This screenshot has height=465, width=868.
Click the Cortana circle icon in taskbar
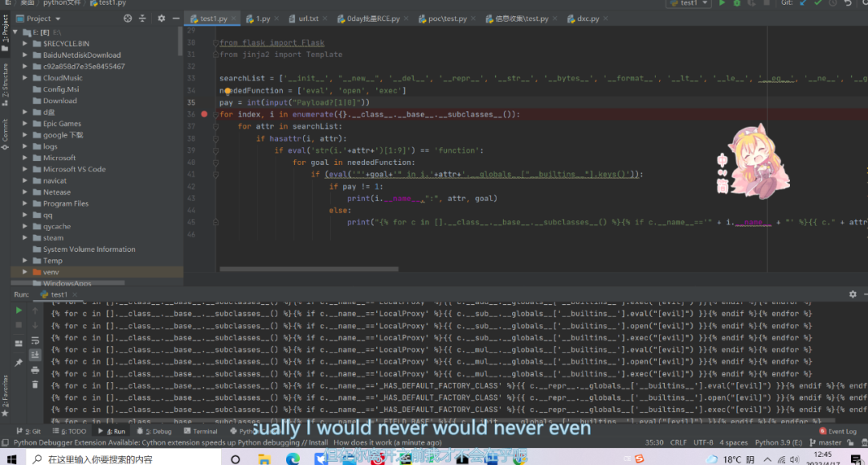pyautogui.click(x=235, y=459)
